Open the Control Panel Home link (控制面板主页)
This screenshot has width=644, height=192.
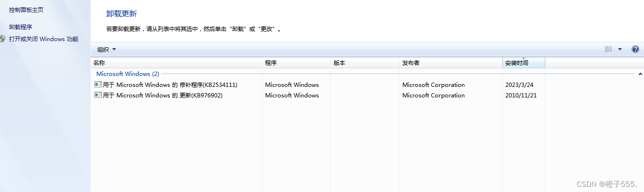coord(26,10)
